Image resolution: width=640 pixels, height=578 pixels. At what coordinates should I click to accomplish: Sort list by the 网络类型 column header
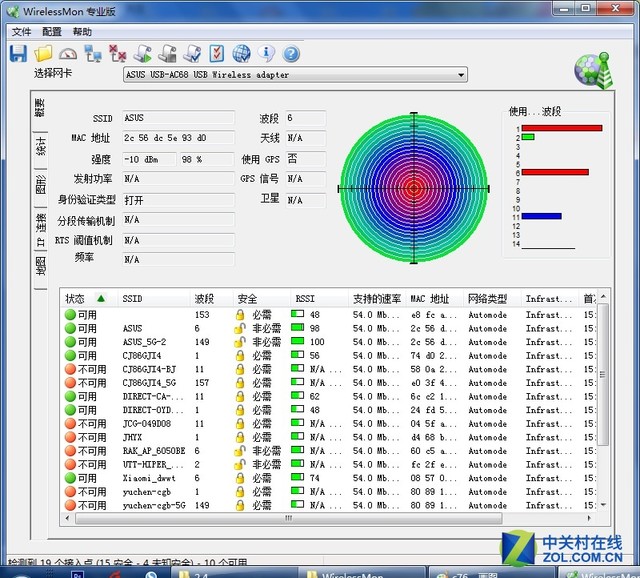492,299
